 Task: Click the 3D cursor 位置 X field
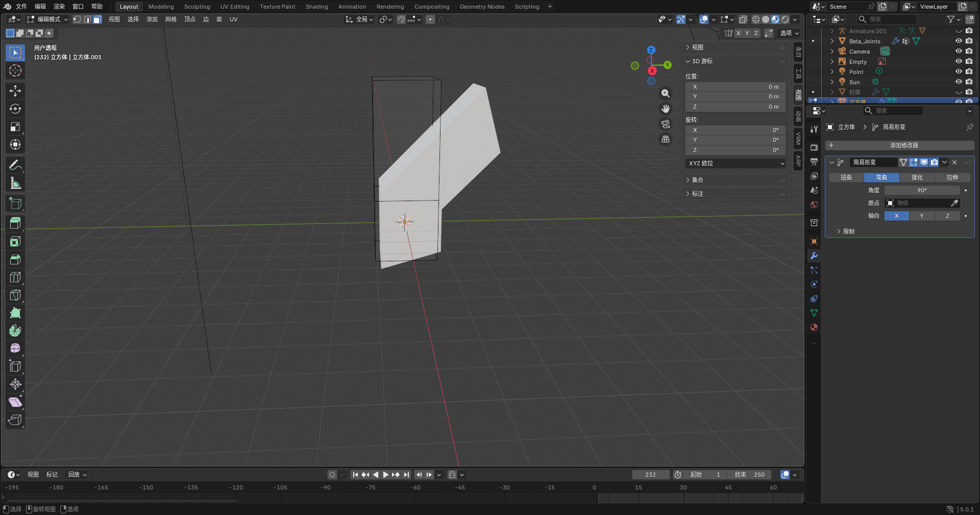(x=735, y=87)
